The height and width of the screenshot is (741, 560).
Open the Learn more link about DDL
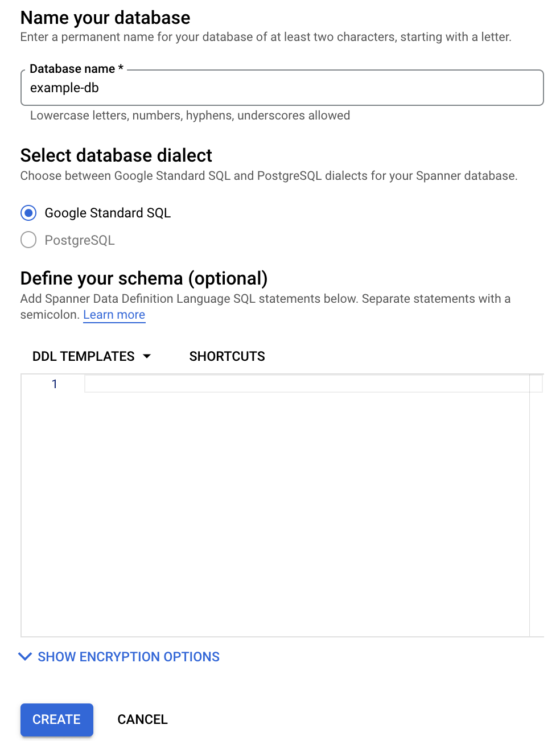[114, 315]
